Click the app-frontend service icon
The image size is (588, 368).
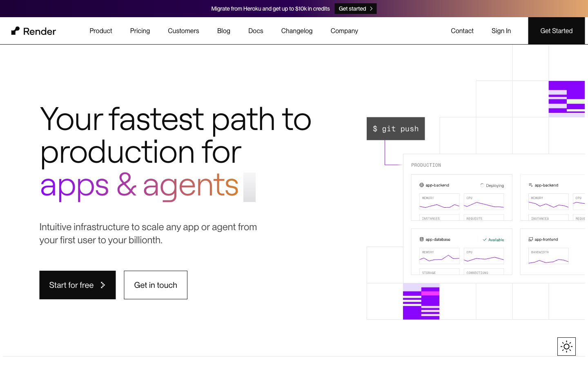pyautogui.click(x=531, y=240)
